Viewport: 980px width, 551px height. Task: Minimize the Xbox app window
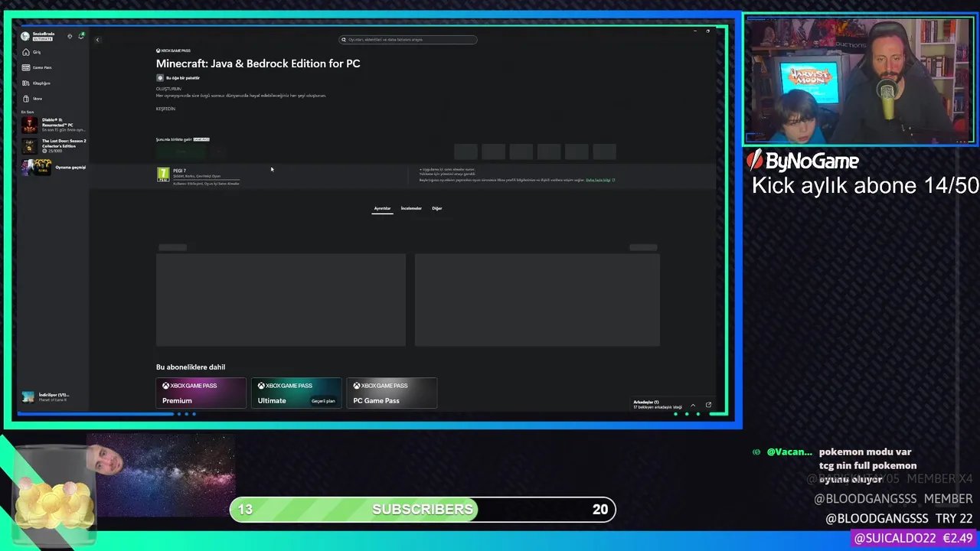click(694, 31)
